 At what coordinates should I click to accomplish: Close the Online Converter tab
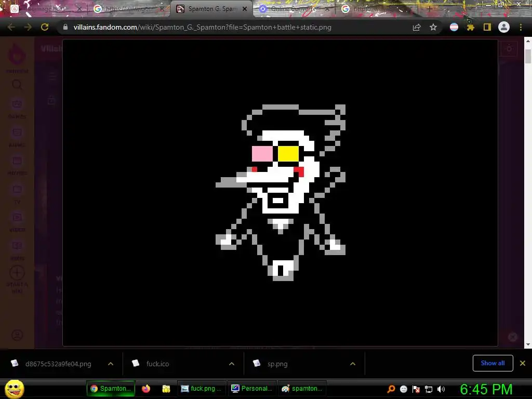pyautogui.click(x=327, y=9)
